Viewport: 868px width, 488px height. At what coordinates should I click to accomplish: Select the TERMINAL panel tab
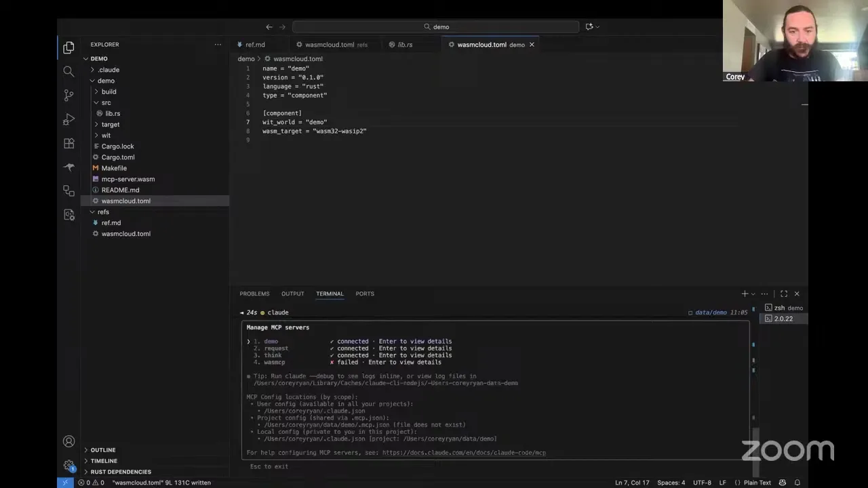click(330, 293)
